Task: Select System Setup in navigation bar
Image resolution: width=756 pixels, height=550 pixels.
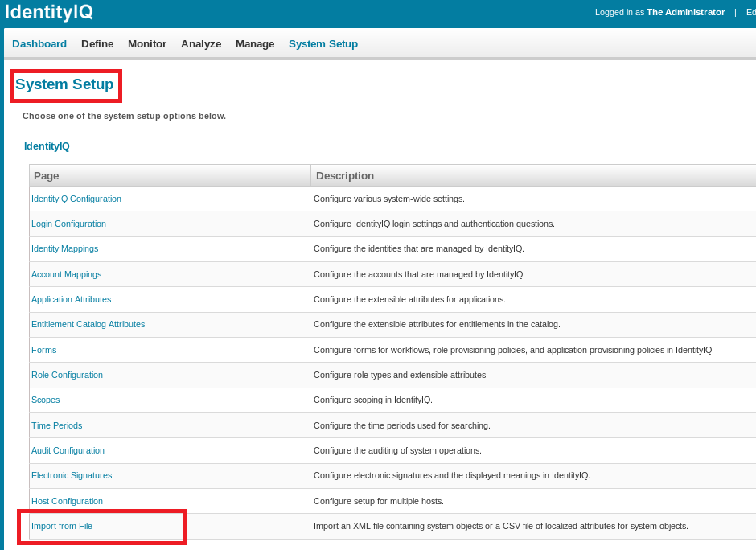Action: click(x=323, y=44)
